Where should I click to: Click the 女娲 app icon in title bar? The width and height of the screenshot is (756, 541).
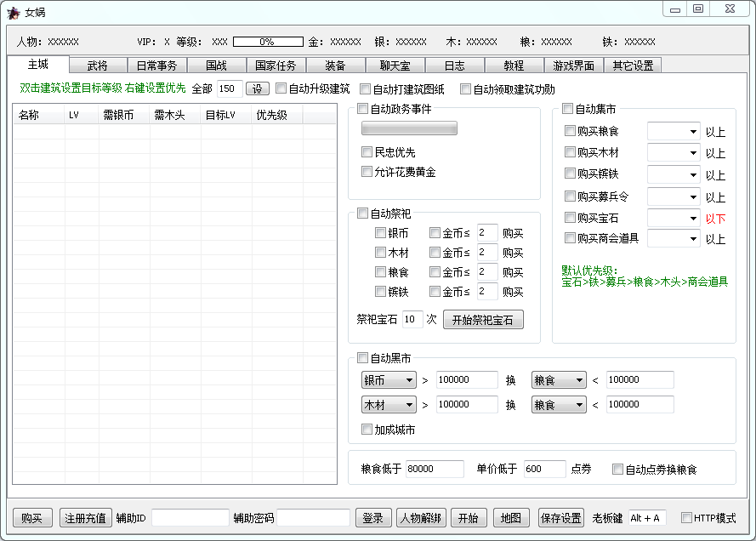click(14, 12)
